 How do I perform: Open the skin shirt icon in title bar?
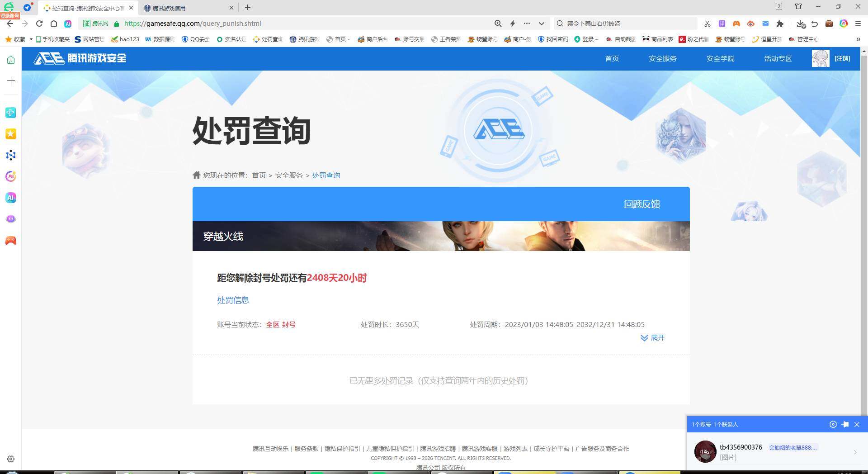pyautogui.click(x=798, y=6)
